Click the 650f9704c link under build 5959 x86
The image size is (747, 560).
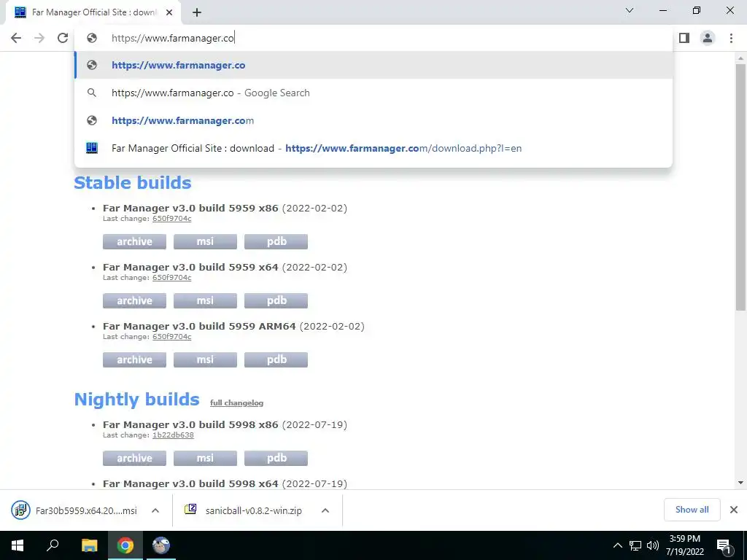[171, 219]
